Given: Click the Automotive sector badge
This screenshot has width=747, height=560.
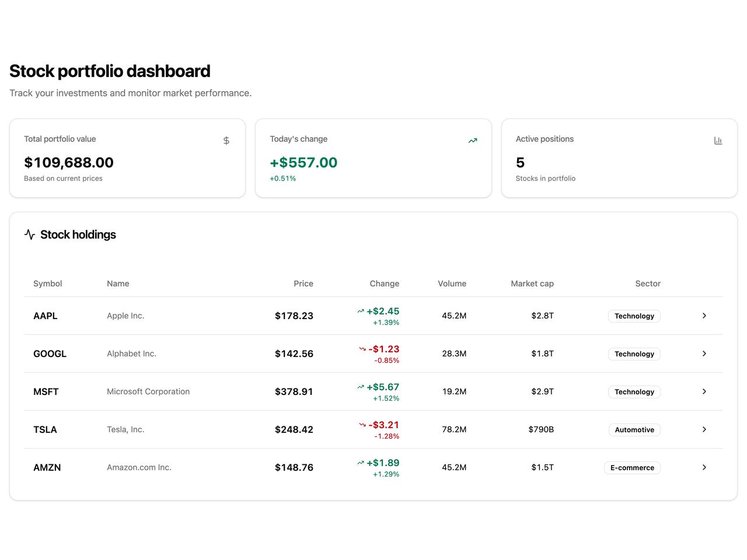Looking at the screenshot, I should point(634,430).
